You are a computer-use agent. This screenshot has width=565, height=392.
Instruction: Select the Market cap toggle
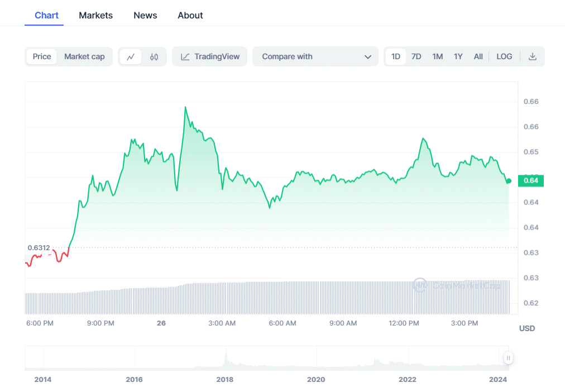point(84,56)
